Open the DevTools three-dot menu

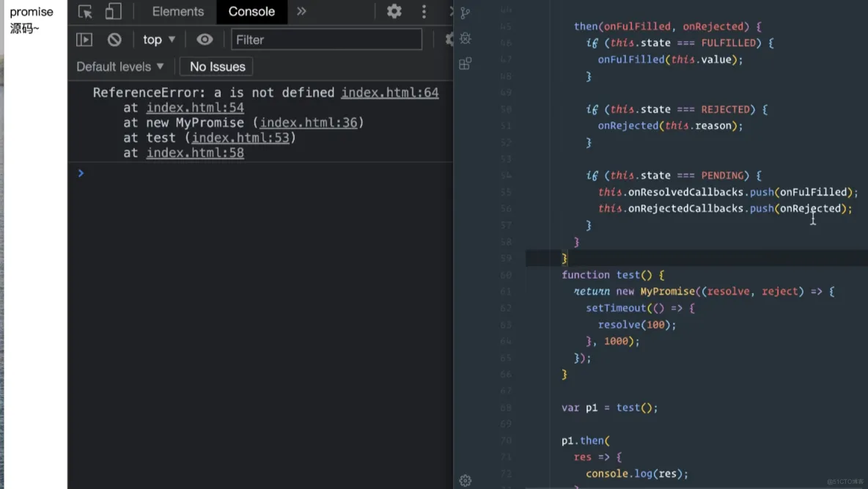[424, 12]
